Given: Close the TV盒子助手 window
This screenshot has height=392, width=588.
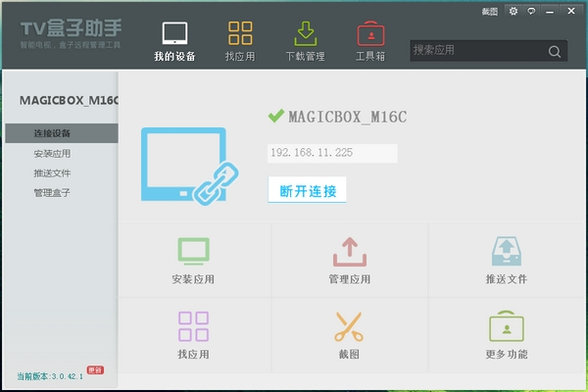Looking at the screenshot, I should coord(571,11).
